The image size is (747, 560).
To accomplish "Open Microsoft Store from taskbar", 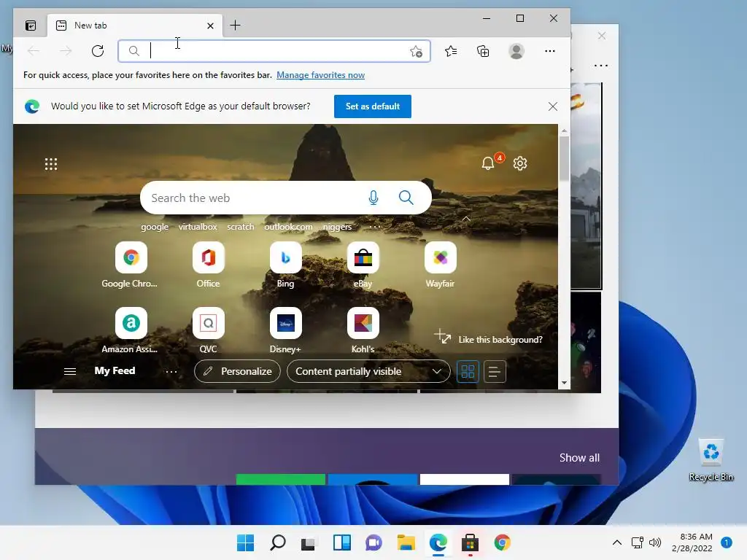I will [x=470, y=542].
